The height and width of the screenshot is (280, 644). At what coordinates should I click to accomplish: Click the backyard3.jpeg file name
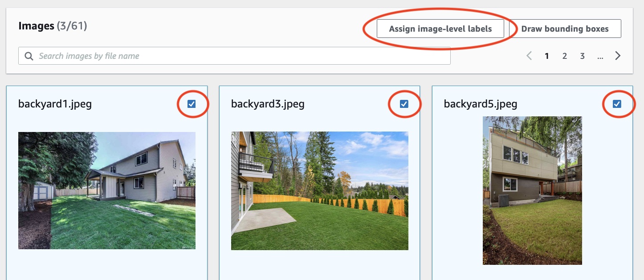(x=267, y=104)
